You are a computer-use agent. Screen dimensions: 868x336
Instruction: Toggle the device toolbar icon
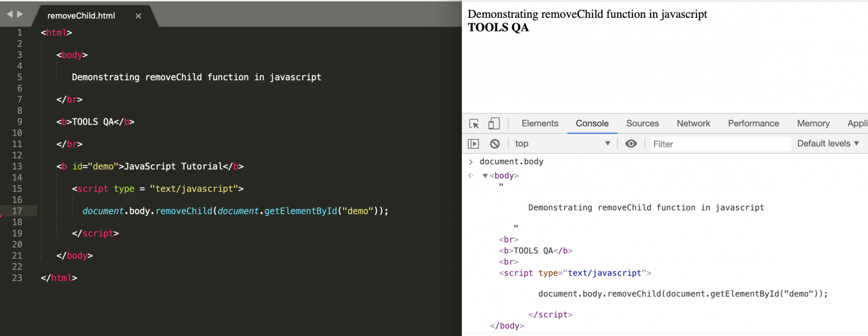494,124
